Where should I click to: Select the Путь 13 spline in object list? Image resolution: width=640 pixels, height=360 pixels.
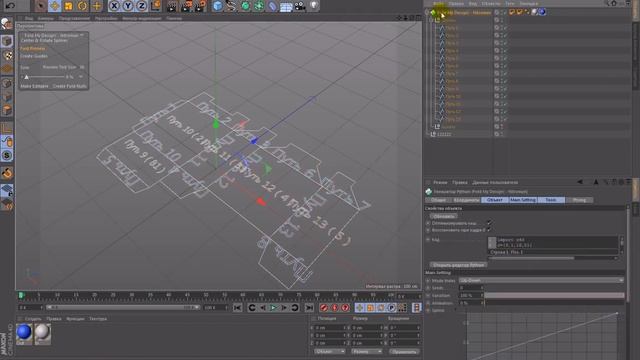[x=453, y=119]
